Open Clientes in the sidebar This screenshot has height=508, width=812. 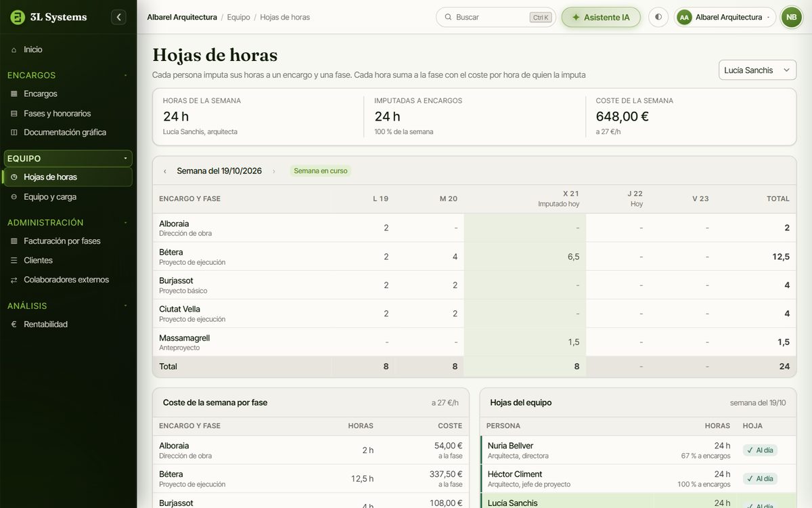[38, 260]
